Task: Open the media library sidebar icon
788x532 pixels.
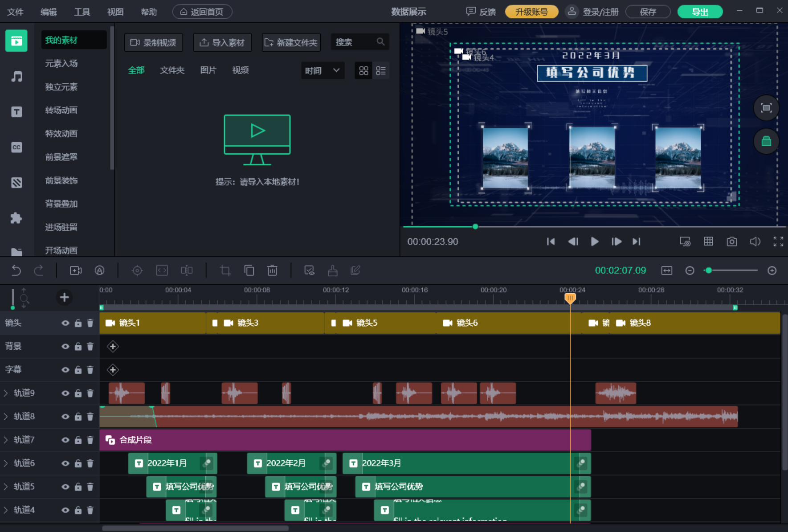Action: point(16,41)
